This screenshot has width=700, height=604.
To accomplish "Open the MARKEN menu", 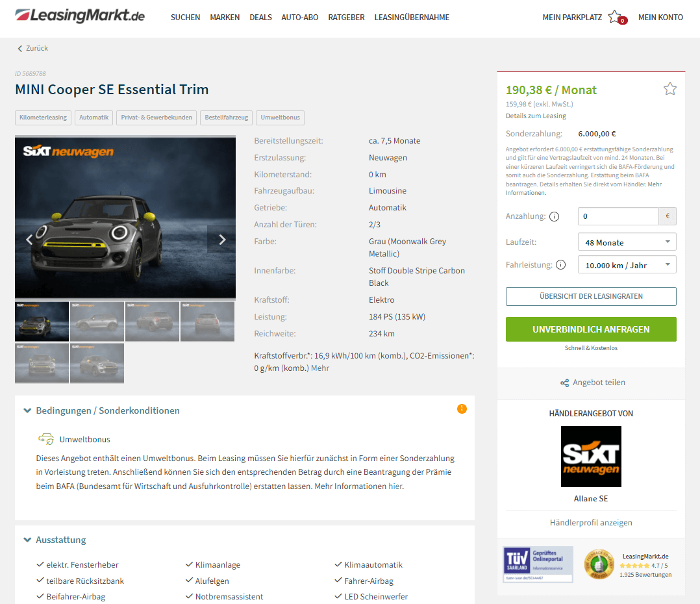I will 225,18.
